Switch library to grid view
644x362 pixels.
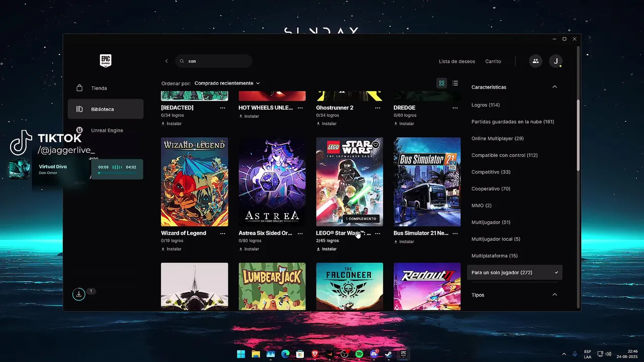(442, 83)
